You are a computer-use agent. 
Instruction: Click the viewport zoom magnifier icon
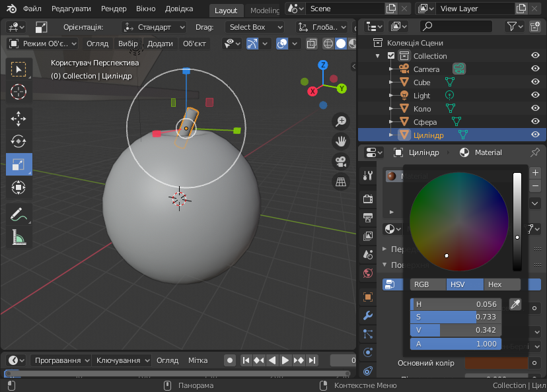coord(341,121)
